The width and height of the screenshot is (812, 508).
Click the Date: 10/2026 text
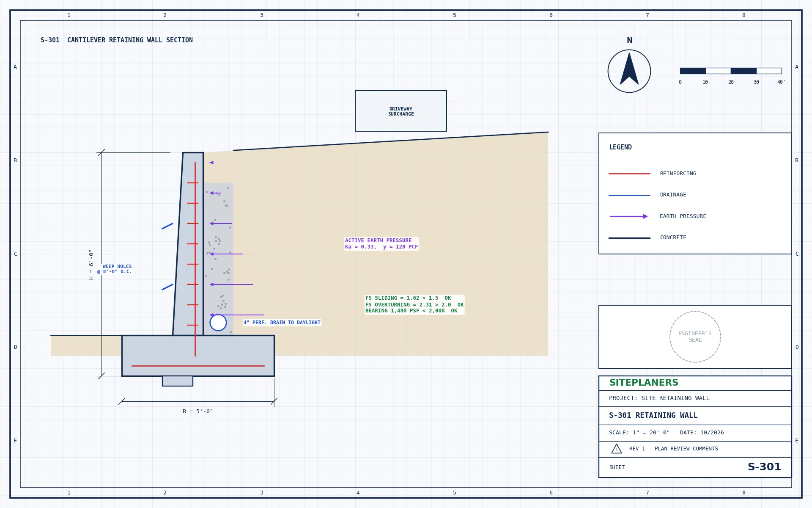(x=702, y=433)
